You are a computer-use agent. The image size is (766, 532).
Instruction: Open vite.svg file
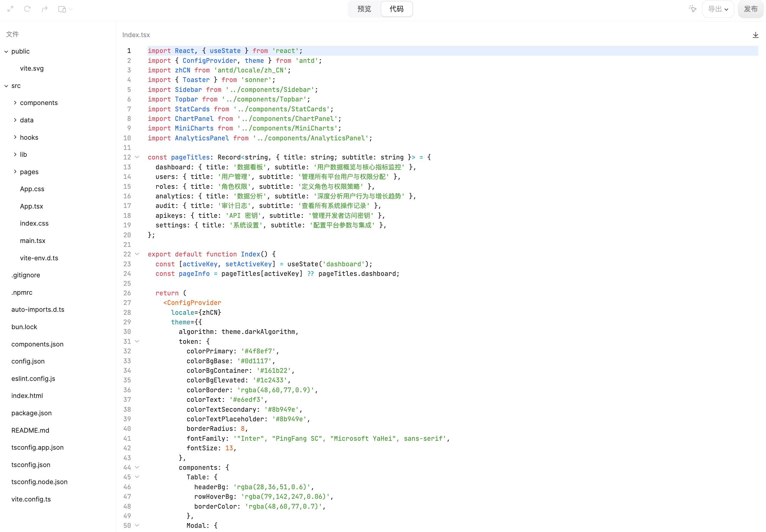pos(32,68)
